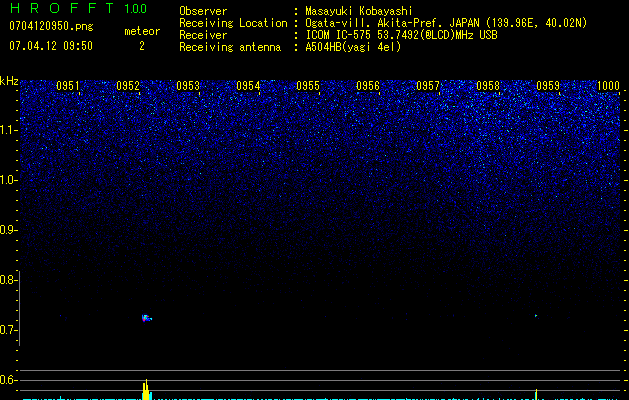Click the 0953 time axis marker
The width and height of the screenshot is (629, 400).
click(x=188, y=86)
